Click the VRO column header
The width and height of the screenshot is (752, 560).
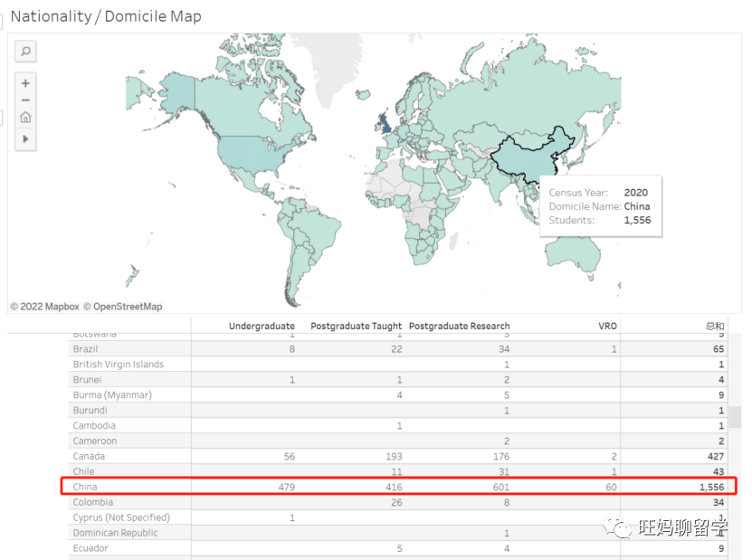point(607,326)
